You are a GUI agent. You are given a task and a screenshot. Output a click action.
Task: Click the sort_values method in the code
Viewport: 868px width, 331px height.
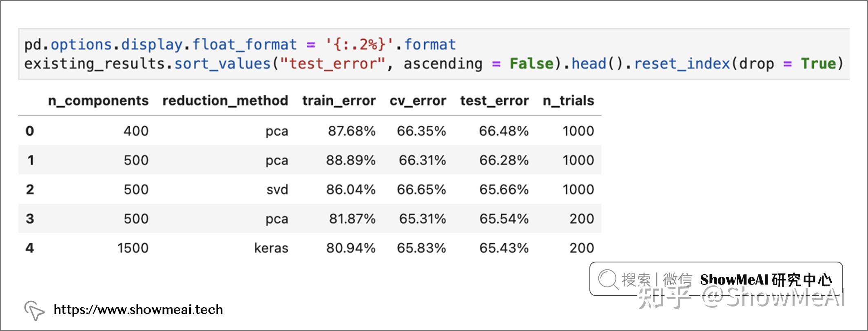coord(223,64)
